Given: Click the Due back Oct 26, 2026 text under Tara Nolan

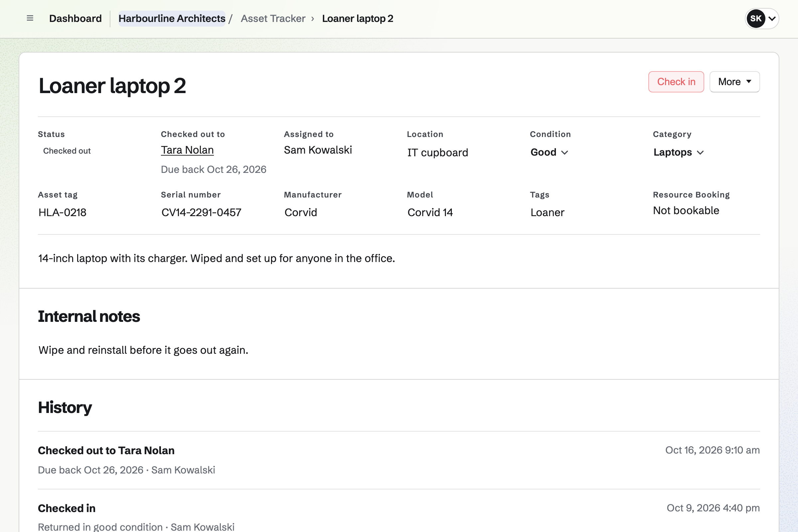Looking at the screenshot, I should point(213,169).
